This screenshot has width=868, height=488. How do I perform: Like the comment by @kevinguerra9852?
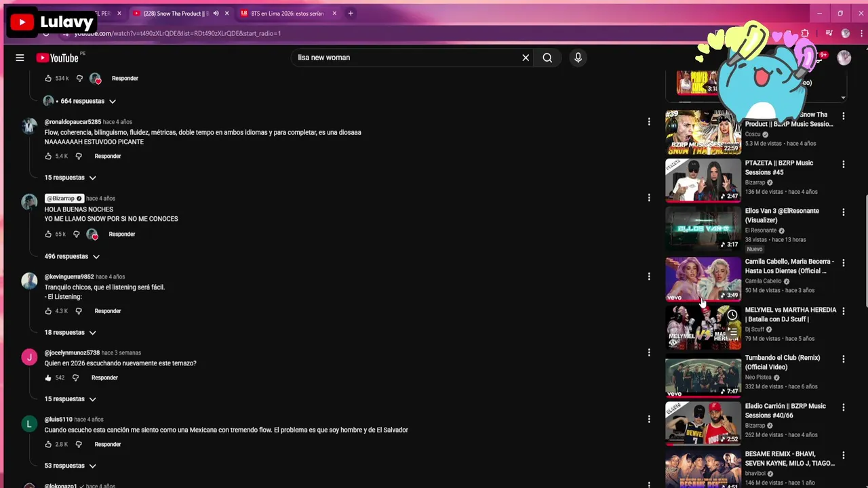[x=48, y=311]
